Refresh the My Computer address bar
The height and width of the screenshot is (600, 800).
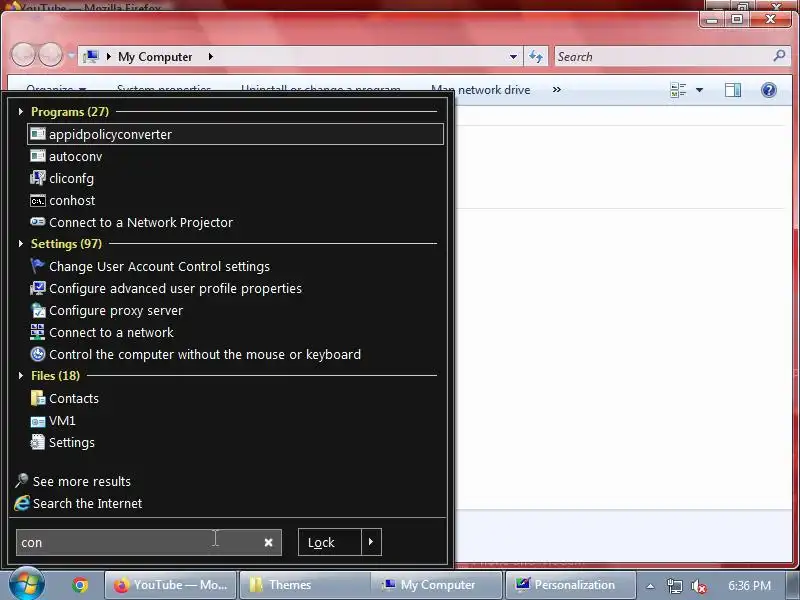click(536, 56)
